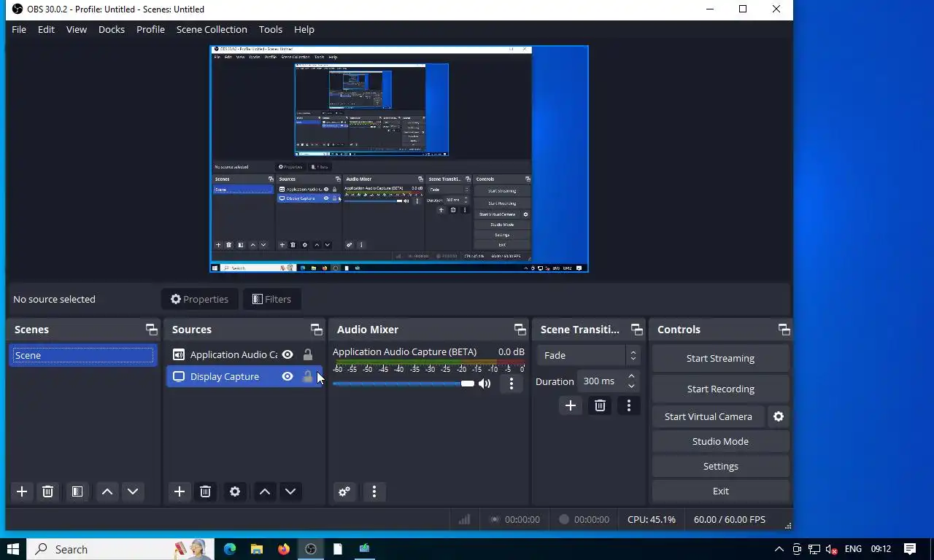The width and height of the screenshot is (934, 560).
Task: Click Start Recording button
Action: (x=720, y=389)
